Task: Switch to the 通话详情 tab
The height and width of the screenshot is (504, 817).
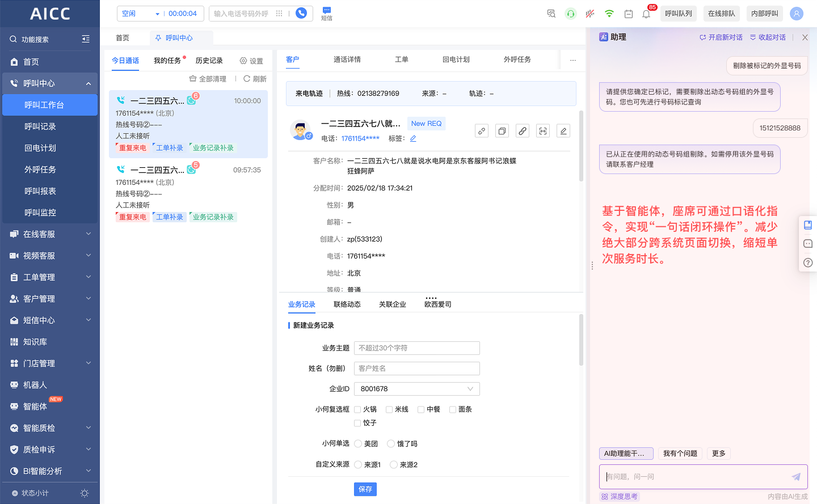Action: click(347, 60)
